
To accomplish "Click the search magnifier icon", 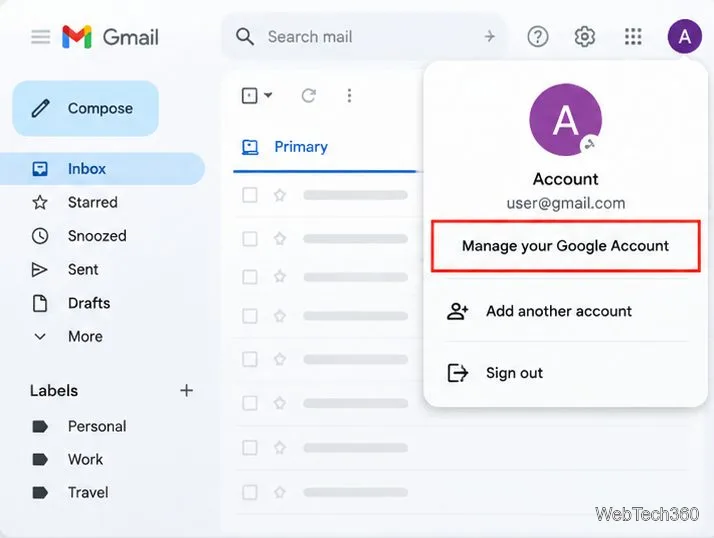I will (x=245, y=36).
